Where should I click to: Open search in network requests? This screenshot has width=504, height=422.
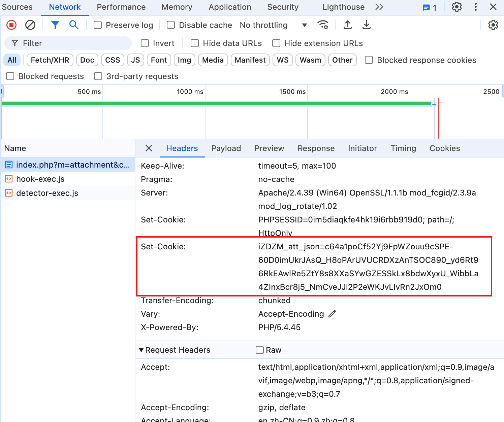pyautogui.click(x=74, y=25)
